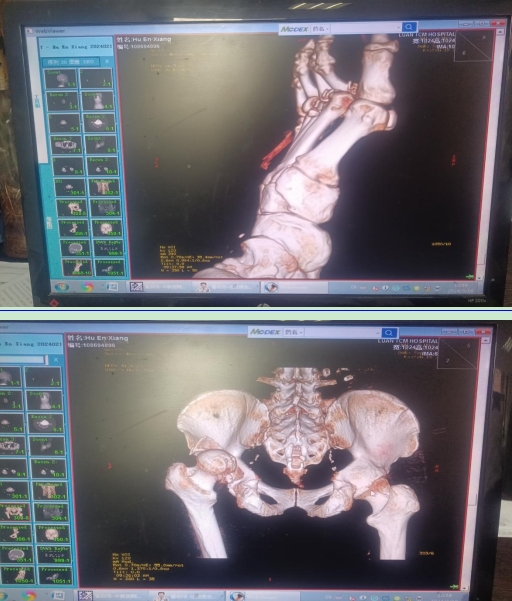
Task: Close the series panel with the X beside the foot view
Action: (x=107, y=61)
